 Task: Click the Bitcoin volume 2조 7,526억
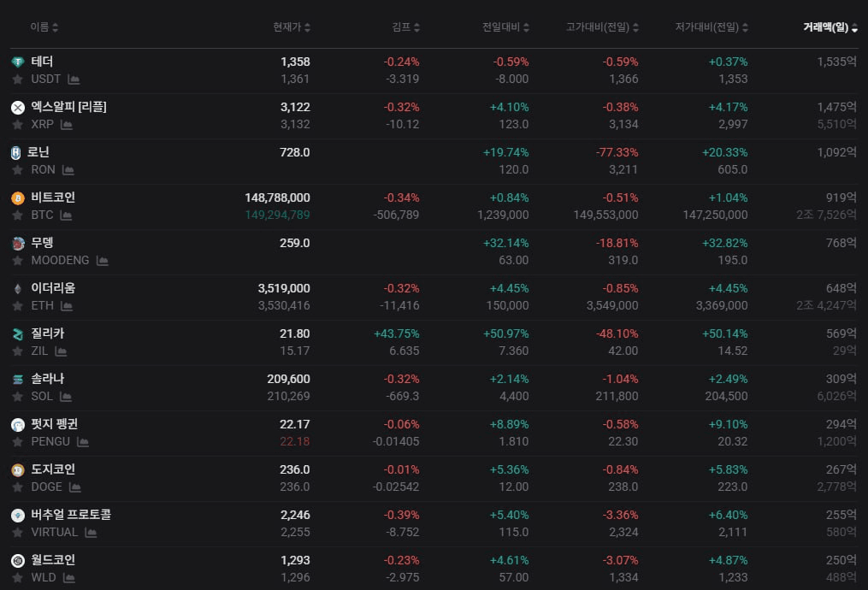826,215
